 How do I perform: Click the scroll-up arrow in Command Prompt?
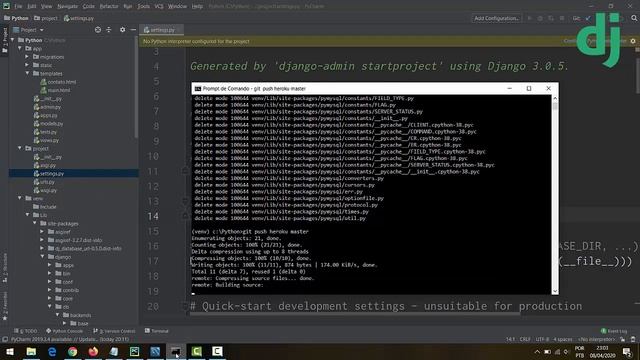click(x=555, y=98)
